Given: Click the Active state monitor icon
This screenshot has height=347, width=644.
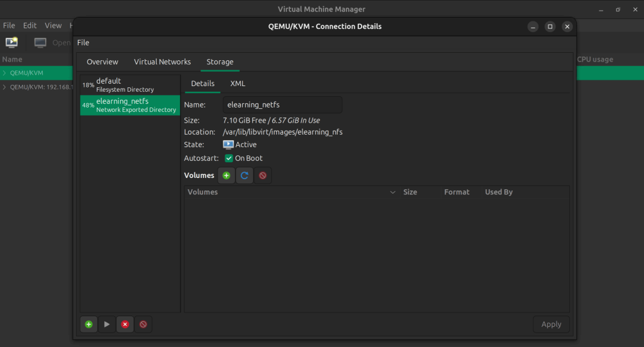Looking at the screenshot, I should coord(228,145).
